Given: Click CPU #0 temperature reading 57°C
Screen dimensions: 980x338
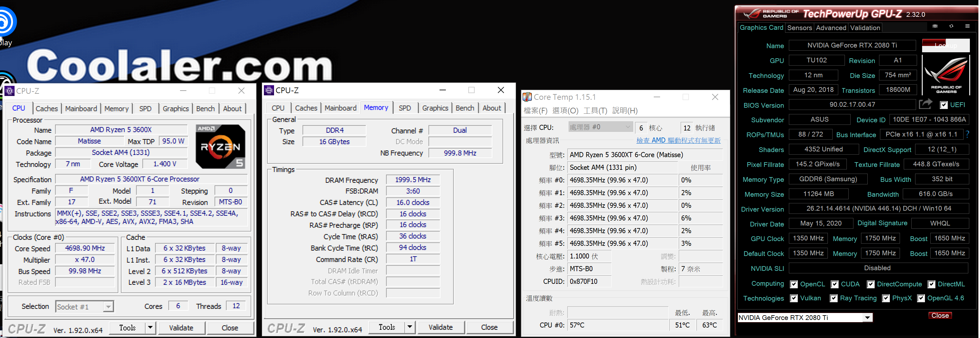Looking at the screenshot, I should click(x=618, y=325).
